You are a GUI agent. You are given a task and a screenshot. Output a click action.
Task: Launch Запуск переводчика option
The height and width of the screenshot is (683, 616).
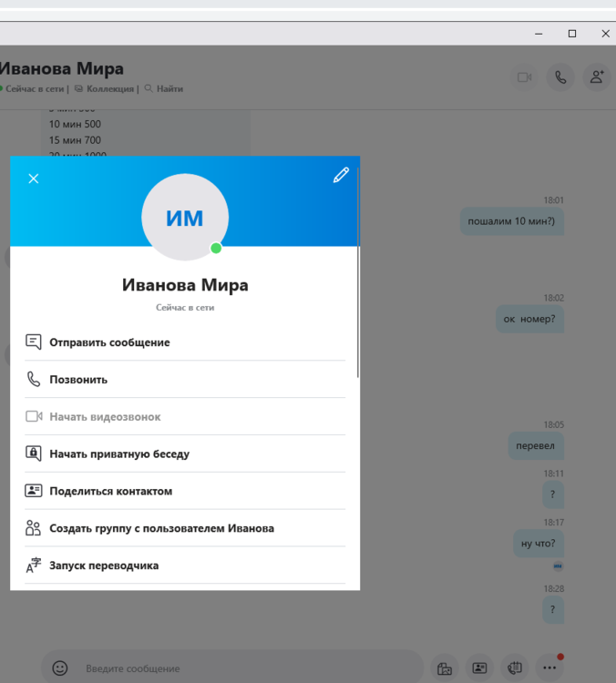103,566
